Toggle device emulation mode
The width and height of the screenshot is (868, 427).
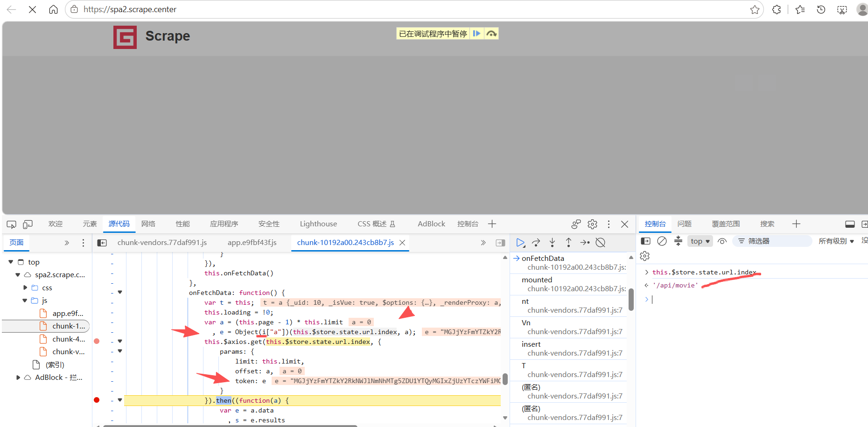coord(28,224)
